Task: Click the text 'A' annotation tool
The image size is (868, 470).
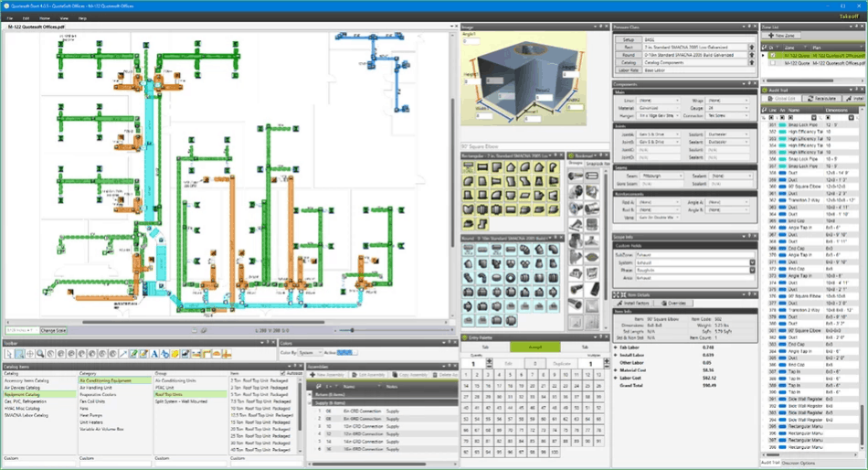Action: tap(153, 353)
